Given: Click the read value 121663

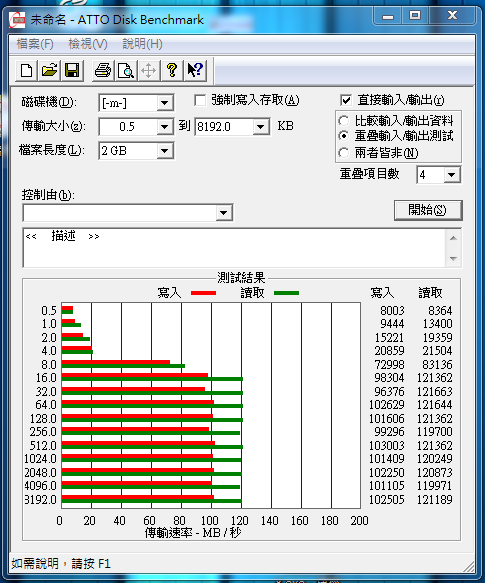Looking at the screenshot, I should [435, 392].
